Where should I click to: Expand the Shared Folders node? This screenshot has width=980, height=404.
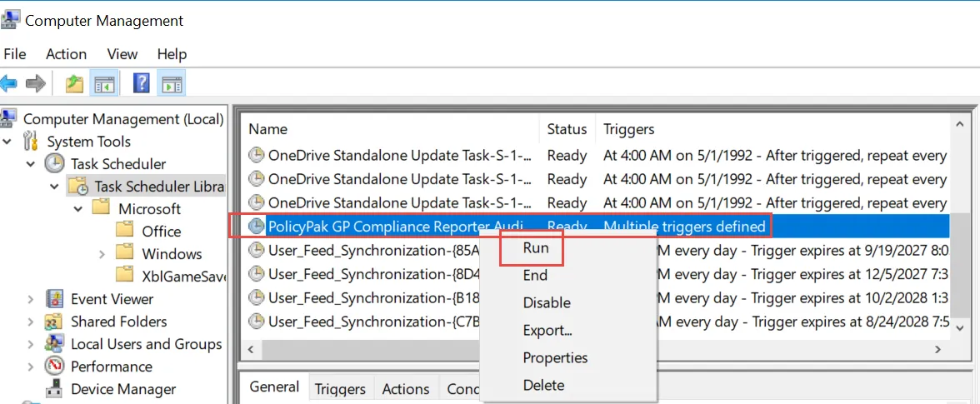(31, 322)
